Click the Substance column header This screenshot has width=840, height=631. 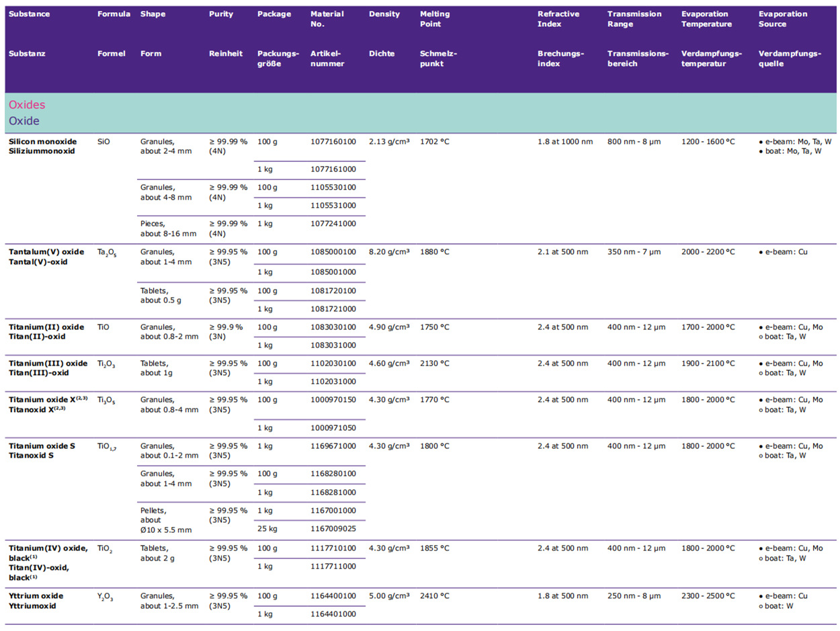pos(29,14)
